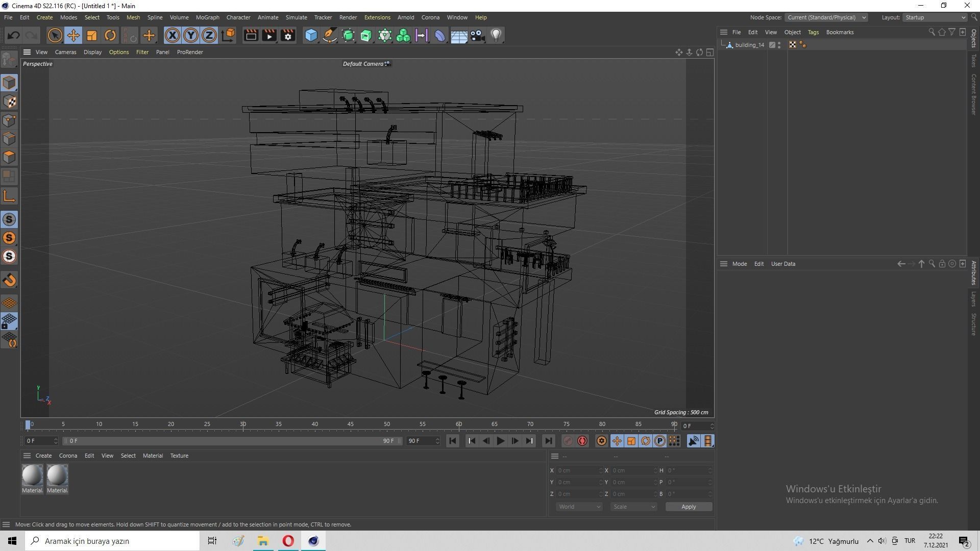Toggle Locked Workplane icon
This screenshot has width=980, height=551.
pos(9,321)
